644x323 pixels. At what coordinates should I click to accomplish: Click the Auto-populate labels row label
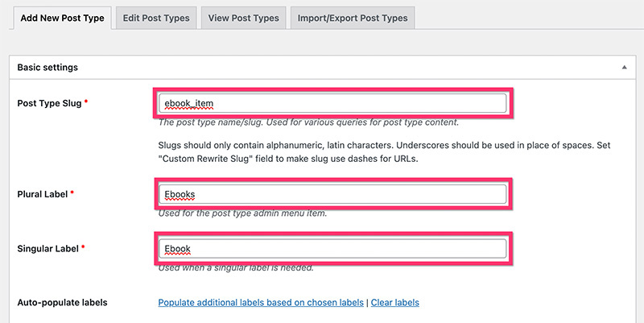click(x=63, y=303)
